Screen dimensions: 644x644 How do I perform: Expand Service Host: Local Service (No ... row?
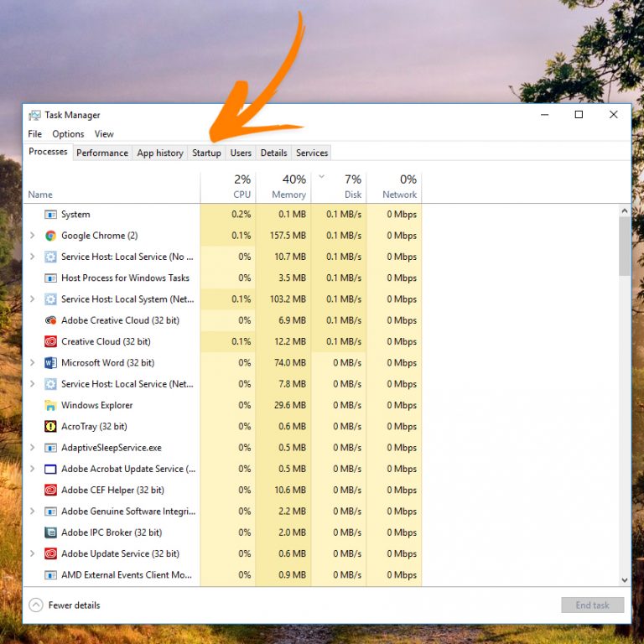tap(33, 257)
